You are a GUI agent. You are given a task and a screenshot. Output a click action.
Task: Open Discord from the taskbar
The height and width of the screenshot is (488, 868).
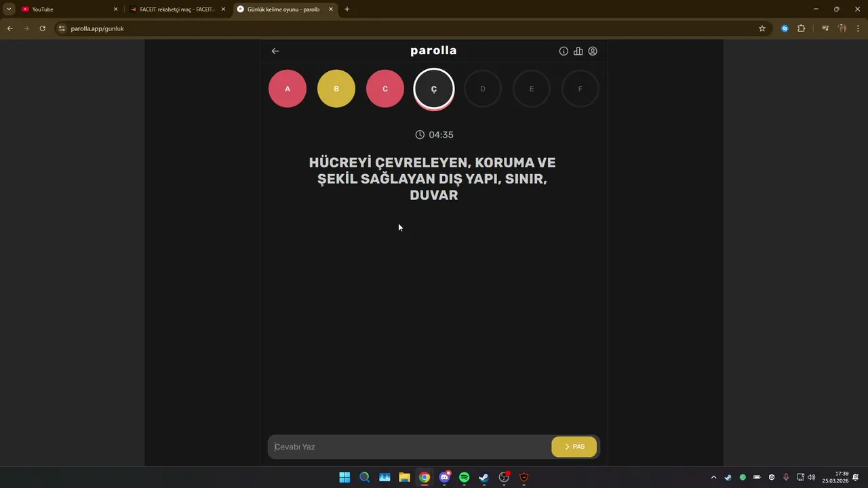pyautogui.click(x=445, y=477)
